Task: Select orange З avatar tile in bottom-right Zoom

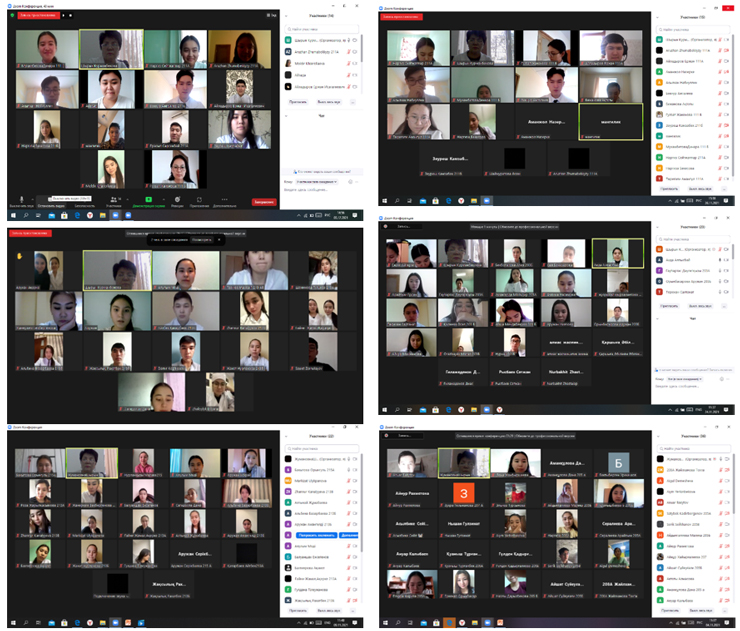Action: [x=464, y=494]
